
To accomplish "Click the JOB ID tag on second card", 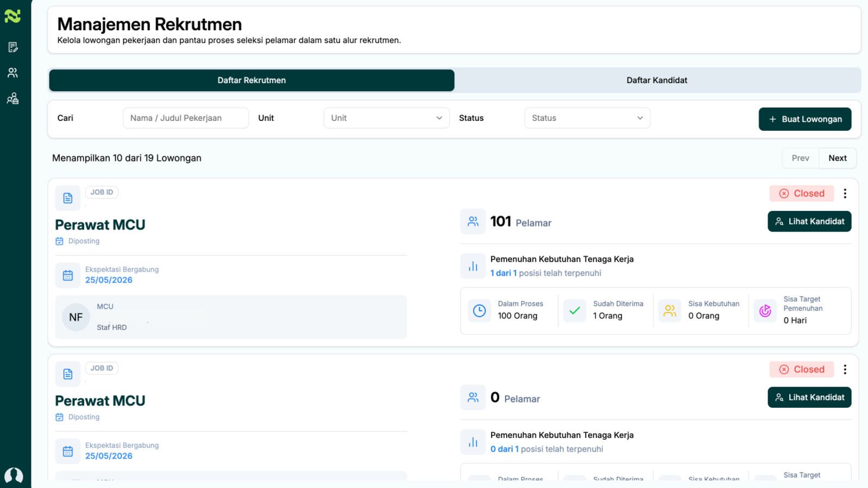I will coord(102,368).
